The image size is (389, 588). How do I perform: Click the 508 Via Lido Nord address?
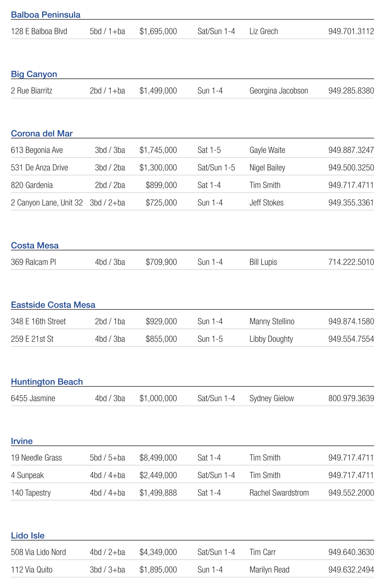[x=38, y=552]
